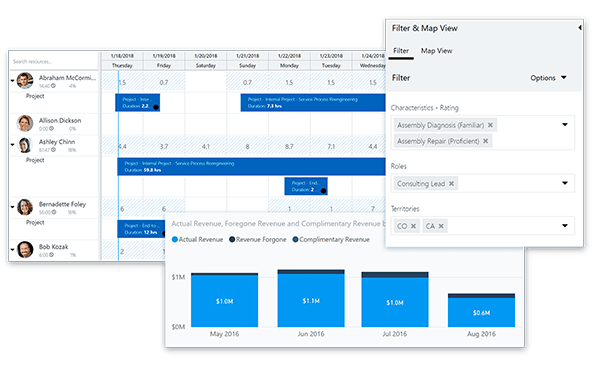The height and width of the screenshot is (366, 594).
Task: Select the Filter tab
Action: [401, 51]
